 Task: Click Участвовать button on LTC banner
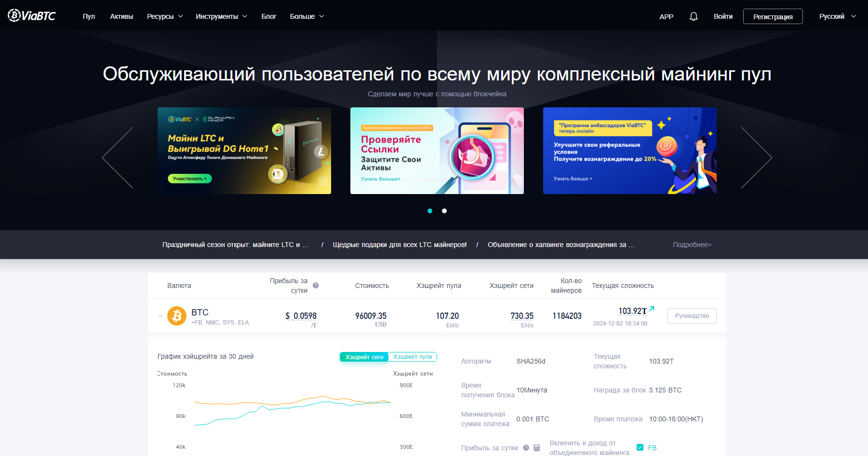point(190,179)
